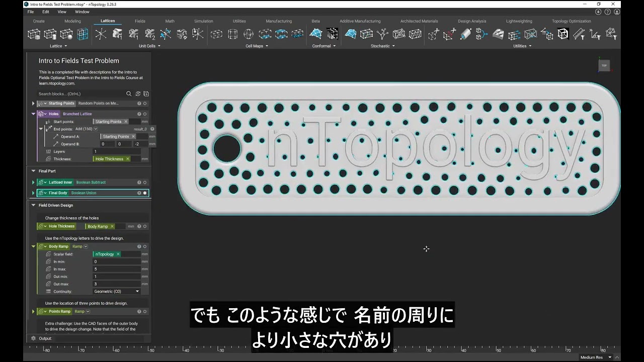Click the refresh icon beside the search magnifier
644x362 pixels.
tap(137, 94)
